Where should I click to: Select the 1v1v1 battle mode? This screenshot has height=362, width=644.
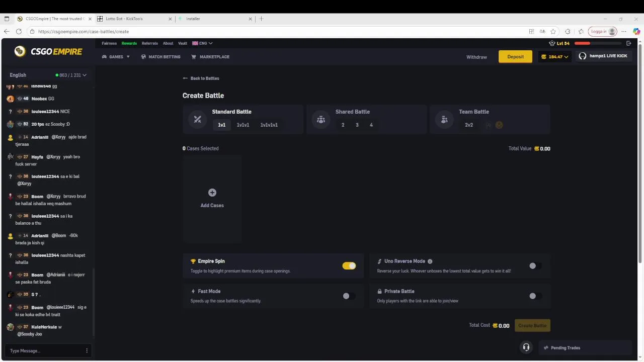243,125
